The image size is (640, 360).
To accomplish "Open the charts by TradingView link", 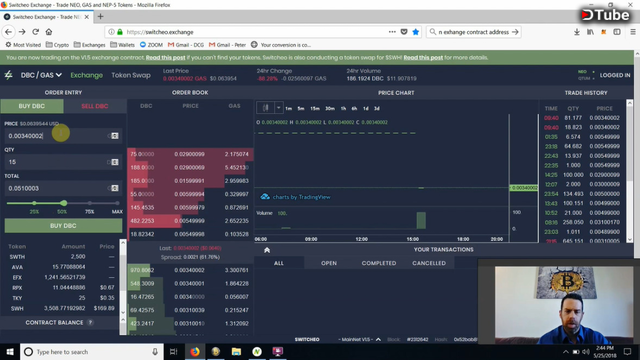I will [296, 197].
